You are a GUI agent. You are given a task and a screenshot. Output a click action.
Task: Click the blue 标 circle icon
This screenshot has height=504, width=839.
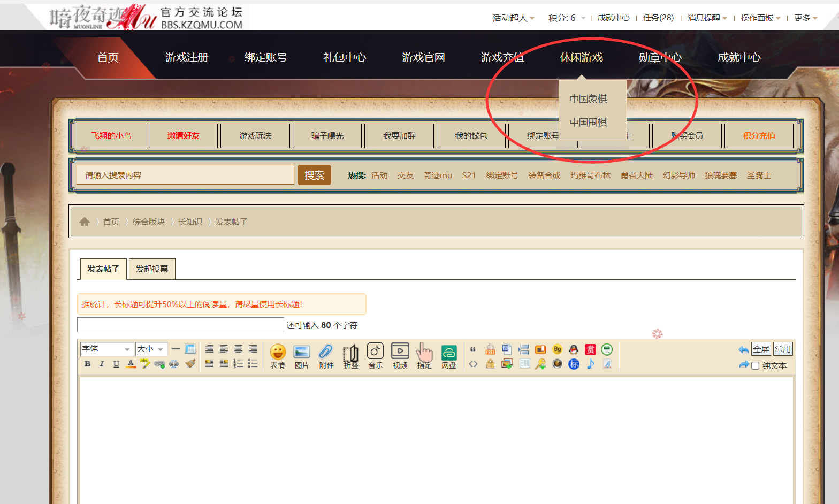tap(574, 364)
